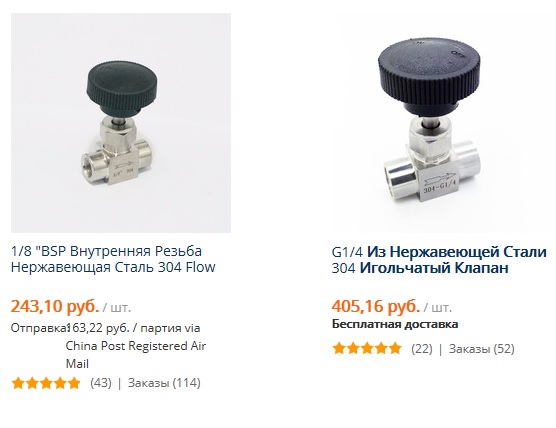The height and width of the screenshot is (428, 556).
Task: Click 'Игольчатый Клапан' in the right product title
Action: [434, 268]
